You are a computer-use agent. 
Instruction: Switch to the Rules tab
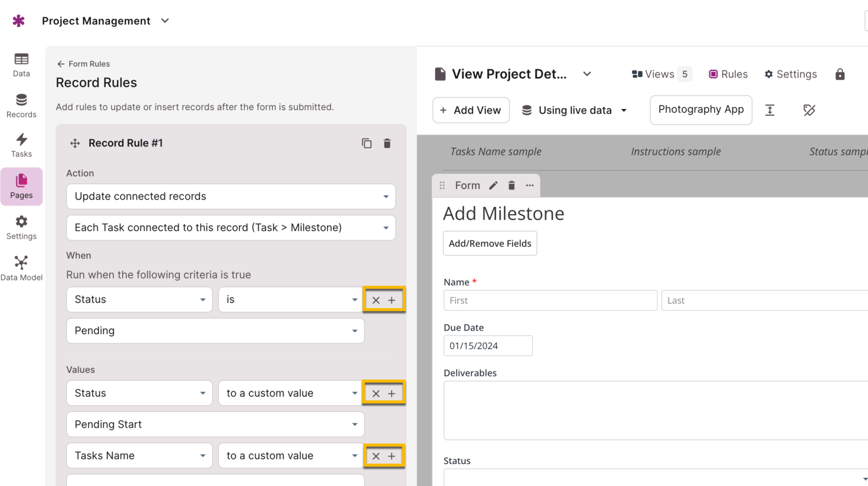(x=728, y=74)
